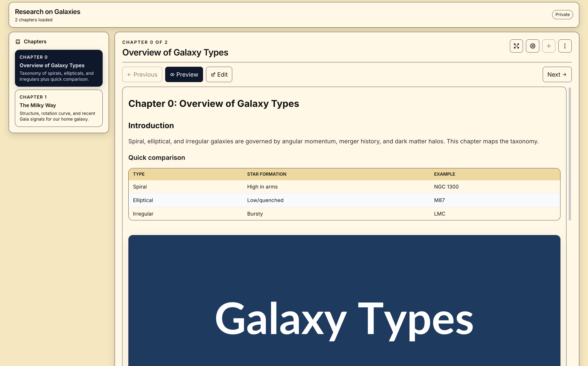Click the fullscreen expand icon
Screen dimensions: 588x366
click(516, 46)
